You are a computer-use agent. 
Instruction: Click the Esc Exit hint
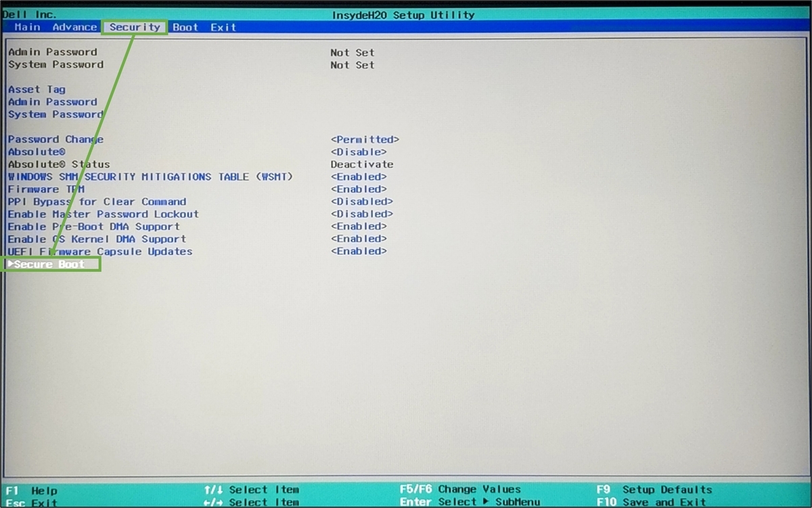32,503
